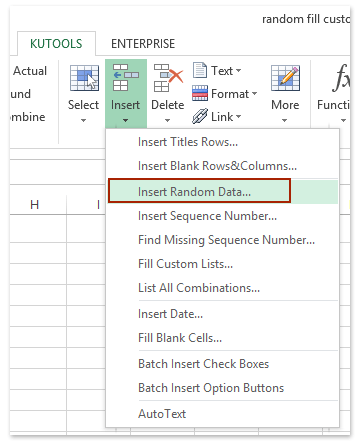
Task: Click the Text document icon
Action: coord(200,70)
